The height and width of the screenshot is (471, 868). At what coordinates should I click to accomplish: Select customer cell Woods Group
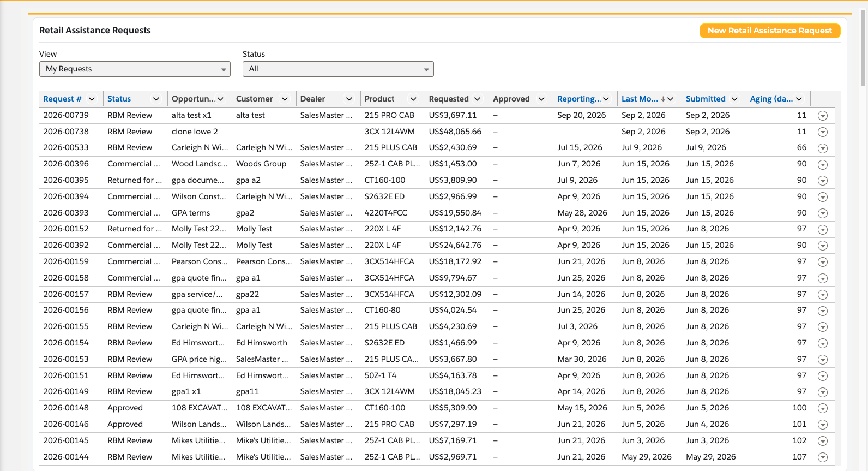click(x=261, y=164)
